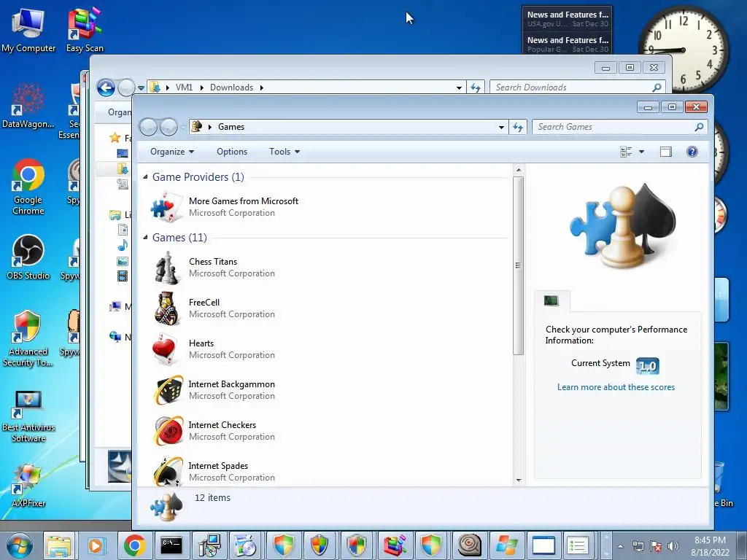Click refresh button in Downloads window
The width and height of the screenshot is (747, 560).
click(x=476, y=87)
